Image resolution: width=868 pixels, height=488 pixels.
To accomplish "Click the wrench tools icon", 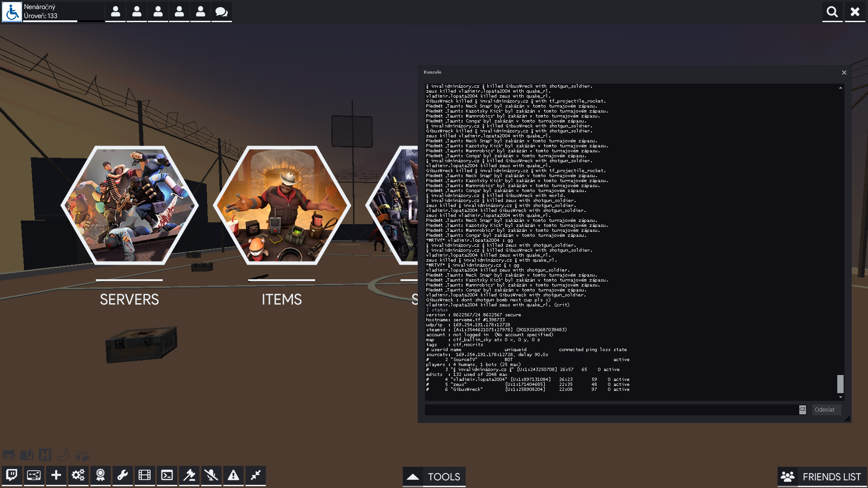I will pyautogui.click(x=123, y=475).
